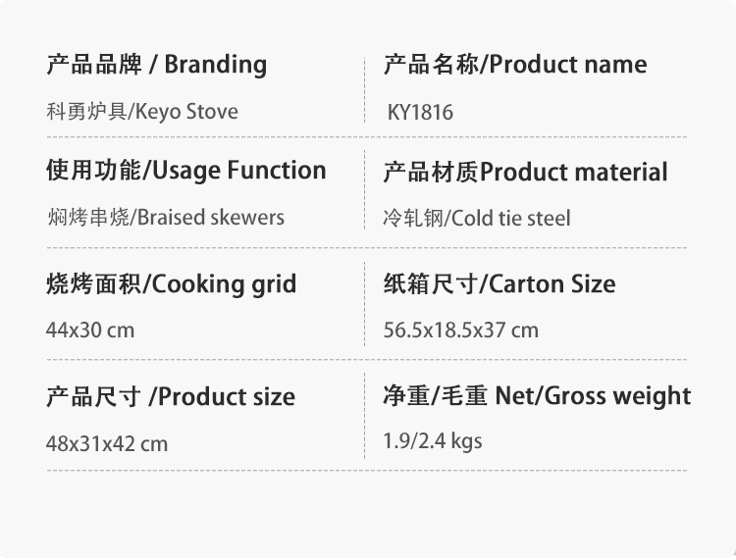Click the Cooking grid heading
This screenshot has height=560, width=736.
pos(171,285)
